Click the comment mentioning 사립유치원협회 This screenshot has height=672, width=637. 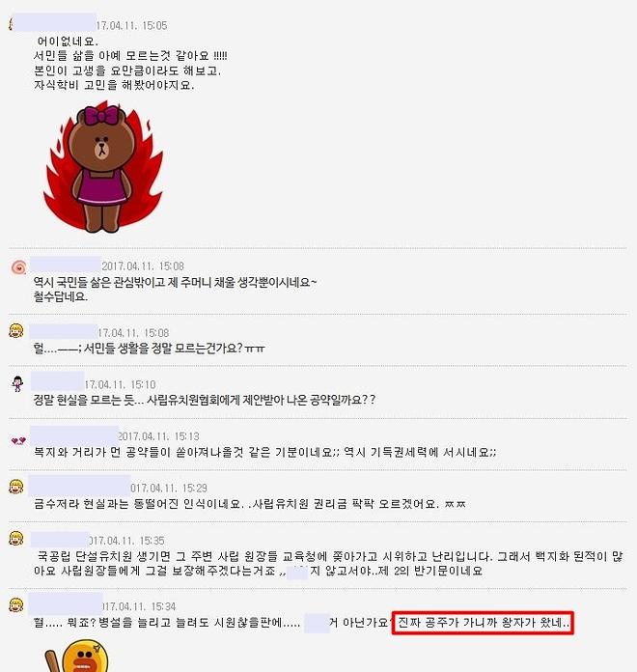pyautogui.click(x=205, y=400)
